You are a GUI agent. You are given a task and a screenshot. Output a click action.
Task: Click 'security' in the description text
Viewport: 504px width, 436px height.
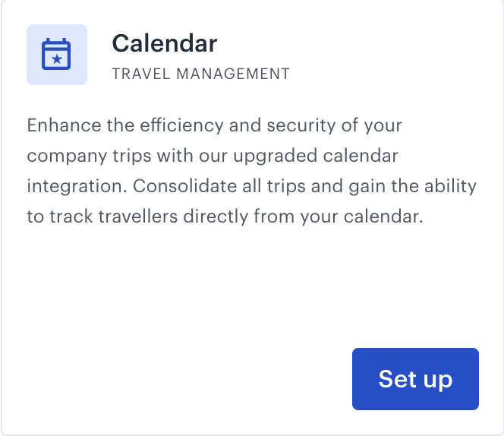(301, 125)
